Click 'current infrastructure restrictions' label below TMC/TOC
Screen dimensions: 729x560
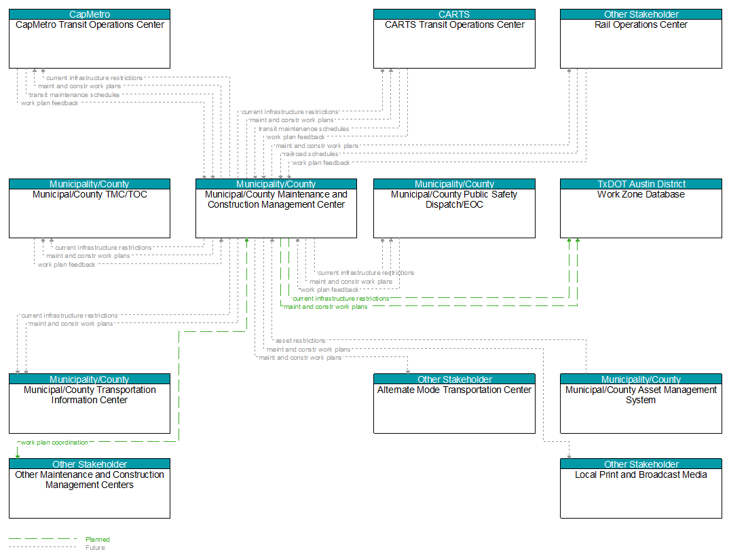tap(103, 248)
